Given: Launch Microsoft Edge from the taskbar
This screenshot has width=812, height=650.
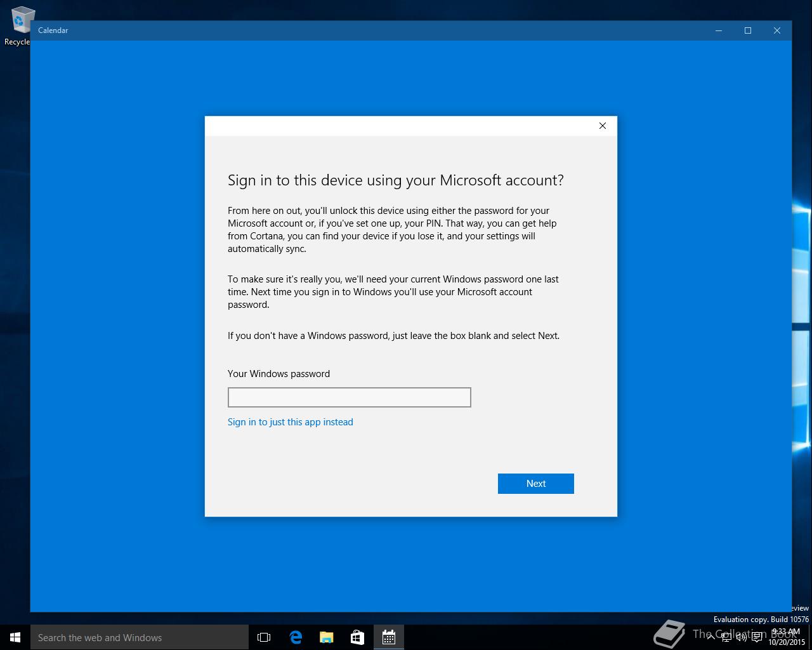Looking at the screenshot, I should (296, 637).
